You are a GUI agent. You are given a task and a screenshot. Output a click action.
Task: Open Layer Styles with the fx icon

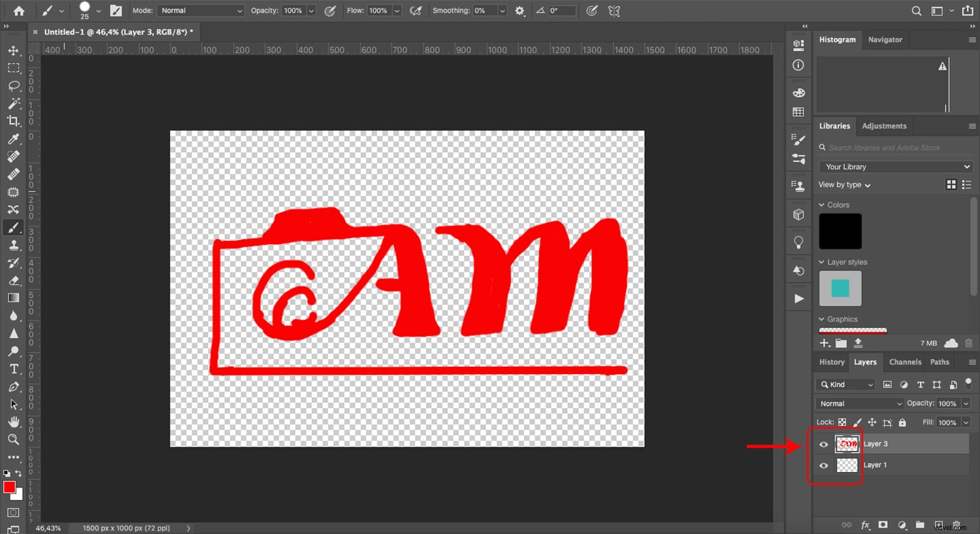(x=866, y=525)
